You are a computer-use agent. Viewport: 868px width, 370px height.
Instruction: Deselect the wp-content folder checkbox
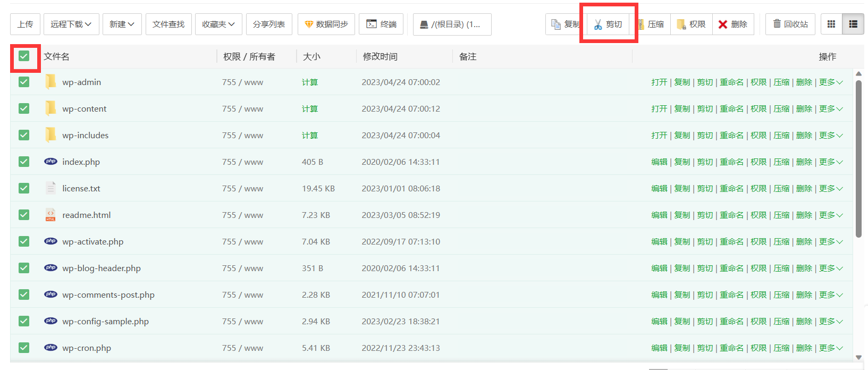(24, 108)
